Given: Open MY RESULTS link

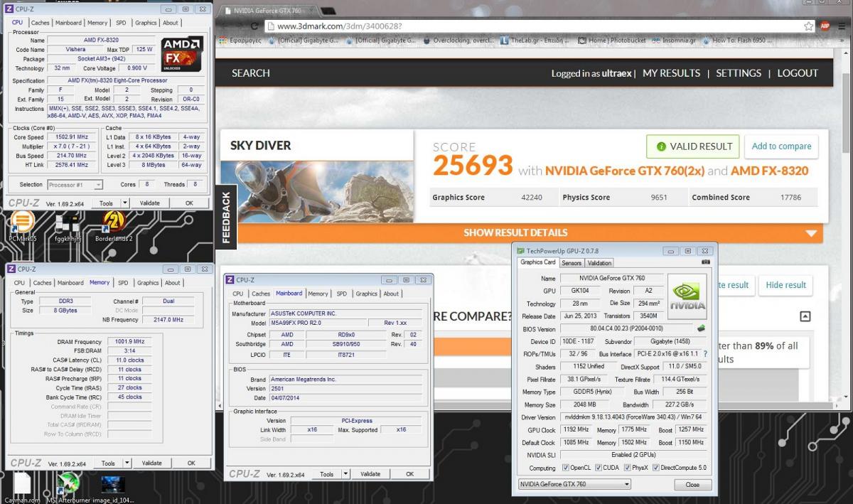Looking at the screenshot, I should click(x=671, y=73).
